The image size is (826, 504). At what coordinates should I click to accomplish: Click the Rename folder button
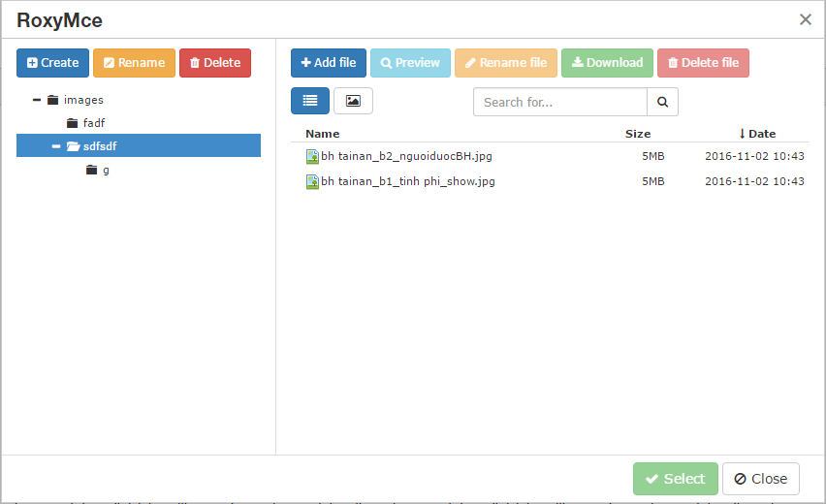coord(134,63)
